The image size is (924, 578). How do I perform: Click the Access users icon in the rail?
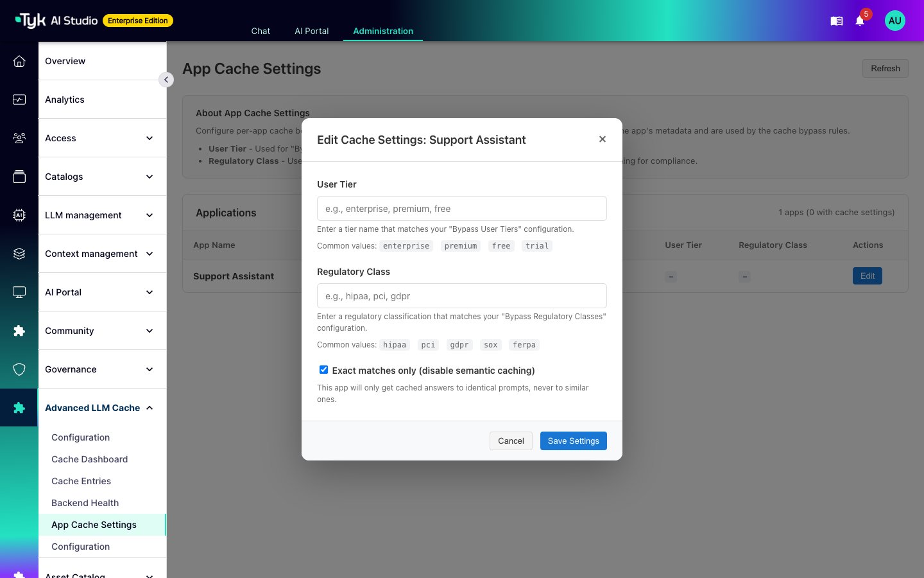click(19, 138)
